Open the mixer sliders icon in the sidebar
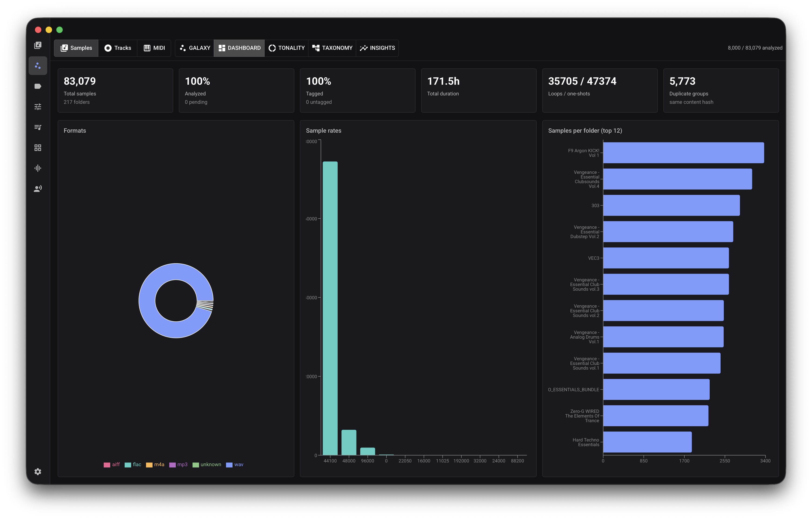 (38, 107)
